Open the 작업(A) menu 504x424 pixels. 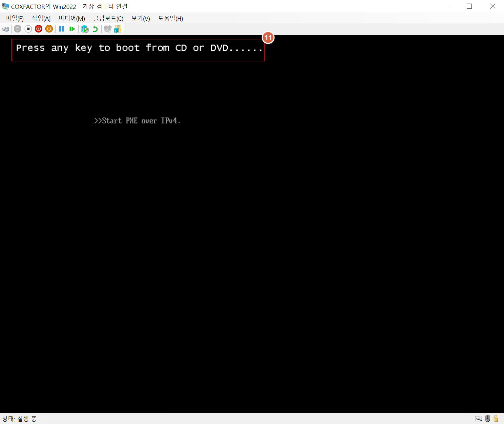click(41, 18)
